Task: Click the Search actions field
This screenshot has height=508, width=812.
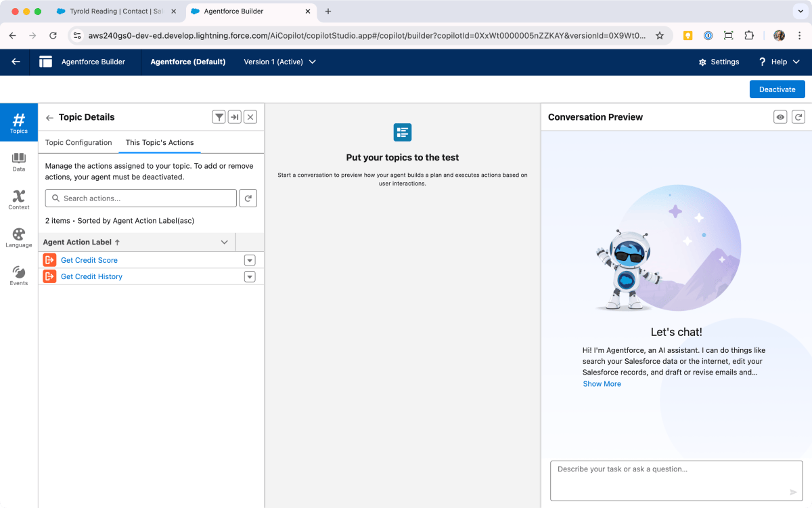Action: click(x=141, y=198)
